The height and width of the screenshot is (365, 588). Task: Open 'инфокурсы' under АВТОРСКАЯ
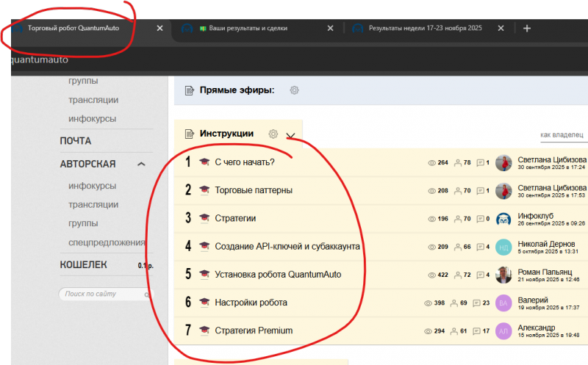93,186
